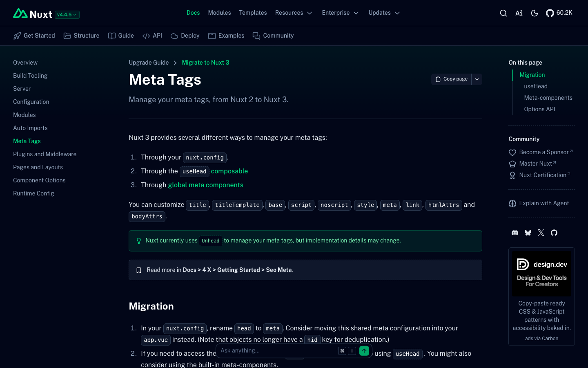Screen dimensions: 588x368
Task: Click the design.dev ad thumbnail
Action: click(x=541, y=274)
